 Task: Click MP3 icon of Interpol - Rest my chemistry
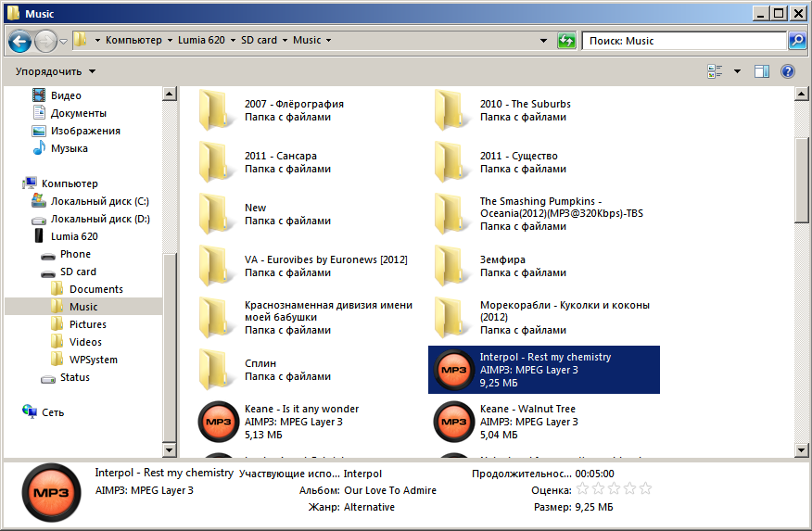[453, 370]
